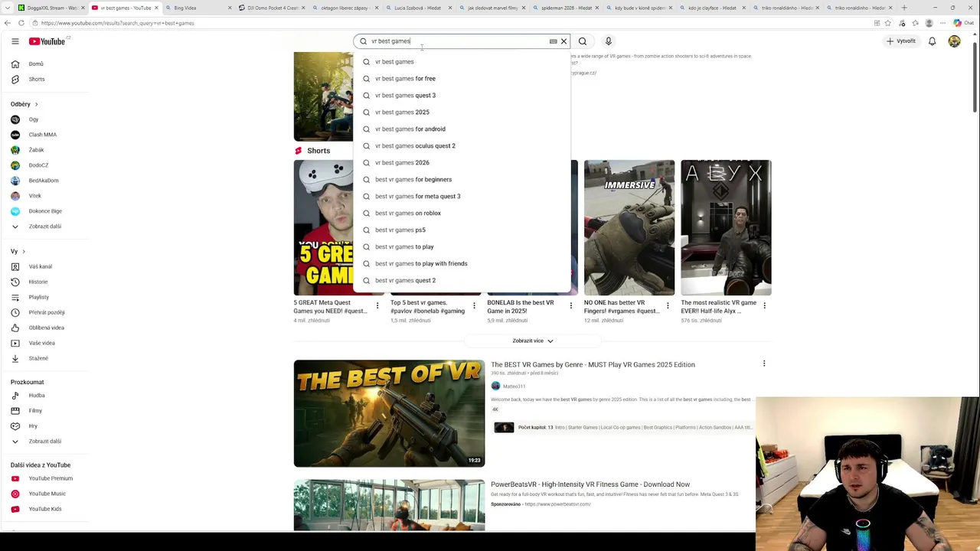The image size is (980, 551).
Task: Choose suggestion vr best games for android
Action: coord(462,129)
